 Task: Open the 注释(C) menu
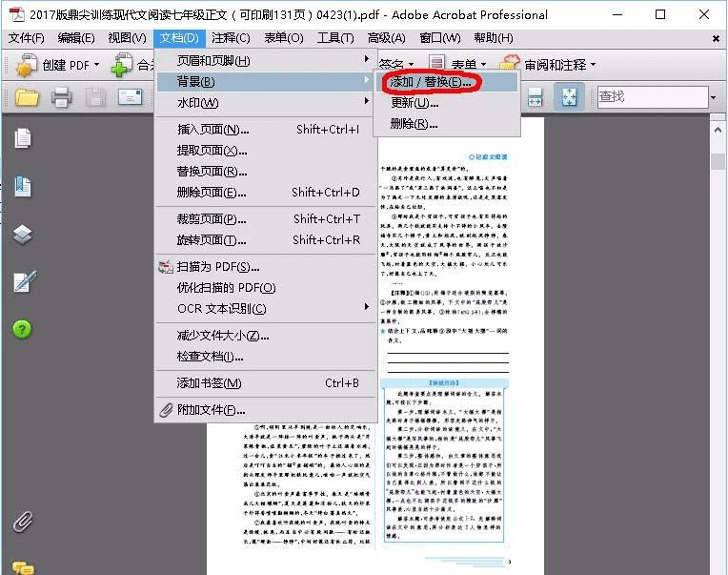231,38
